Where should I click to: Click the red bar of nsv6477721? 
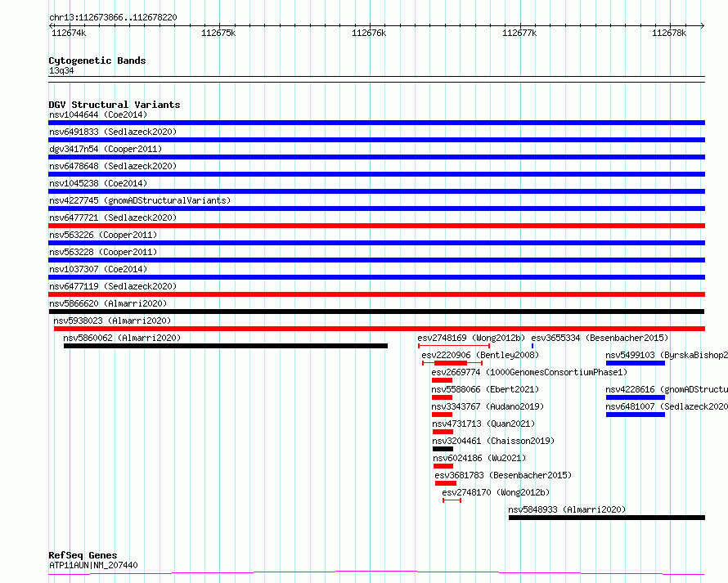376,226
